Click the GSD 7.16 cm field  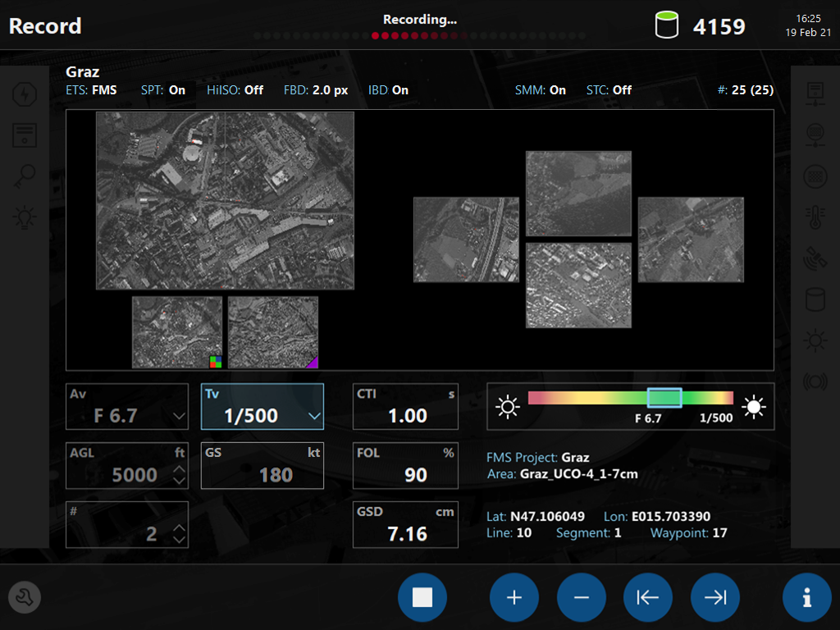pyautogui.click(x=405, y=524)
